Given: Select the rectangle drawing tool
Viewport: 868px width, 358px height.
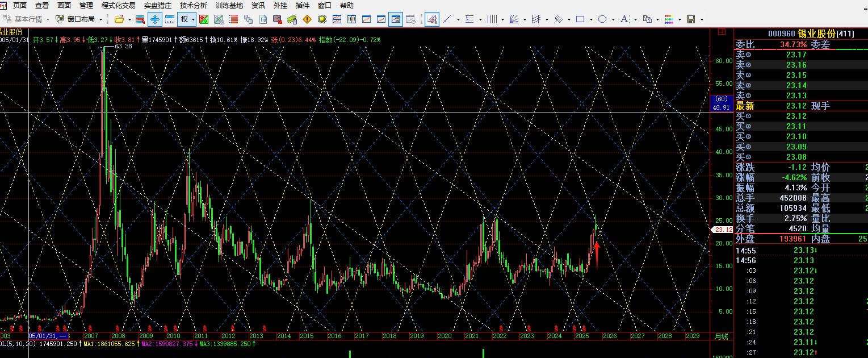Looking at the screenshot, I should [580, 19].
